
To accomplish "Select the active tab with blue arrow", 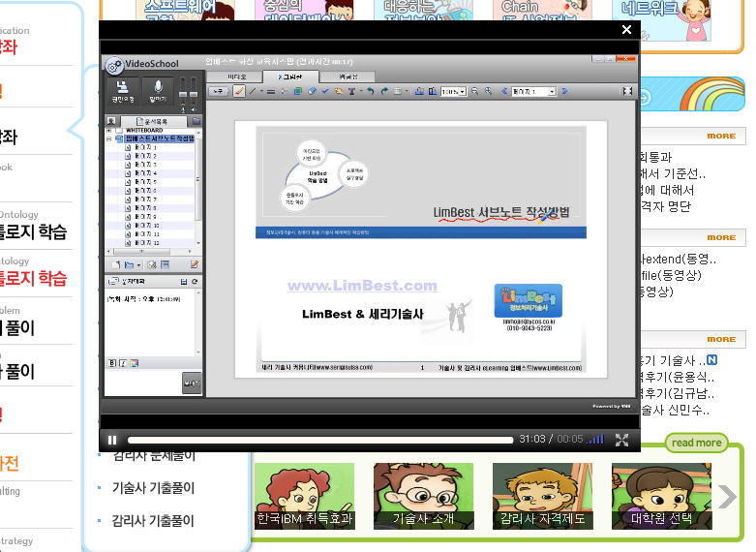I will 290,77.
